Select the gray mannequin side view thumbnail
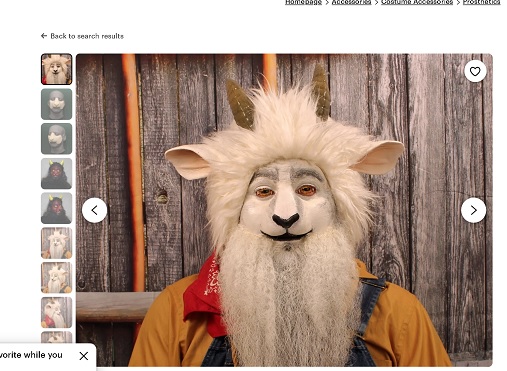The image size is (507, 371). click(57, 139)
